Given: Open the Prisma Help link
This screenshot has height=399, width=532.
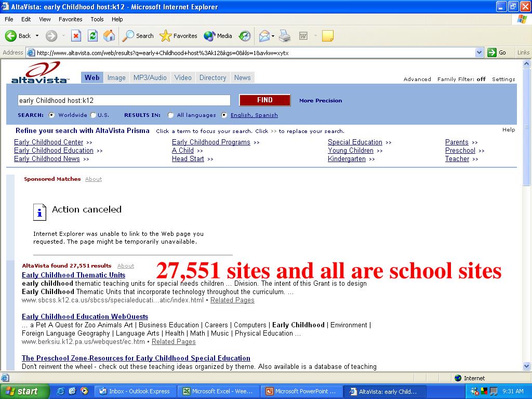Looking at the screenshot, I should pyautogui.click(x=509, y=129).
